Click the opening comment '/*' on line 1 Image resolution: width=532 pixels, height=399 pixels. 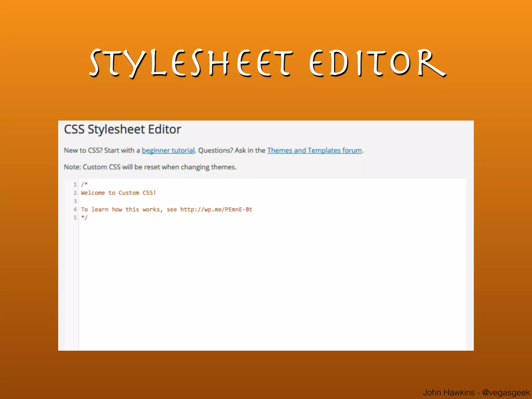point(84,184)
